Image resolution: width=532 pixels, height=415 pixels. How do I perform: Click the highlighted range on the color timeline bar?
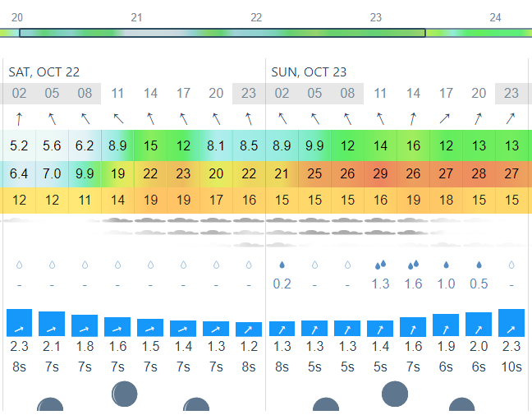[222, 33]
